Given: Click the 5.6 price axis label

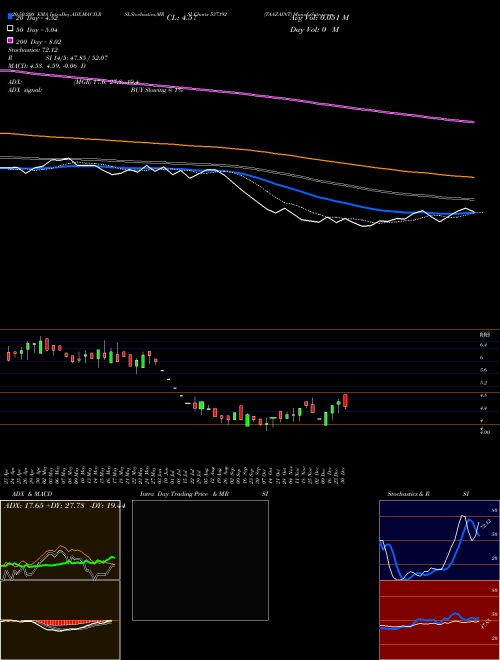Looking at the screenshot, I should click(x=484, y=370).
